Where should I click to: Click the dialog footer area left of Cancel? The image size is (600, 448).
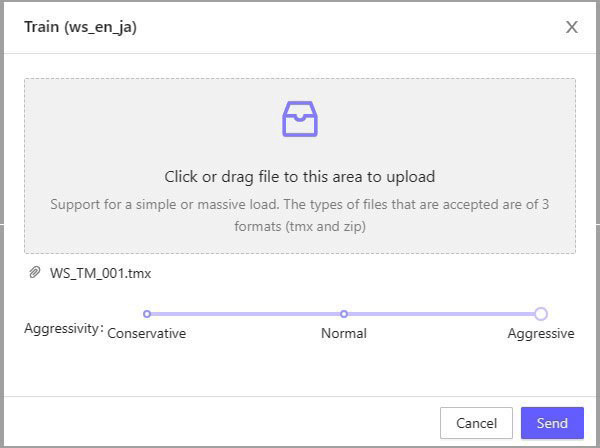click(x=220, y=423)
